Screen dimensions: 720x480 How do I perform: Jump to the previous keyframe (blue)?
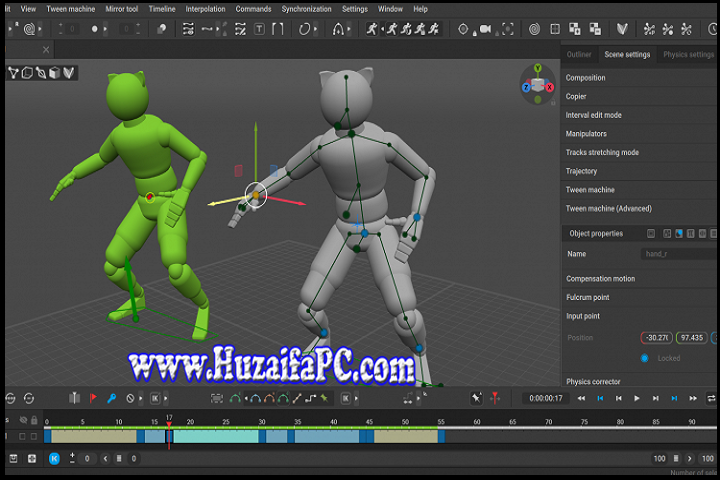tap(600, 398)
